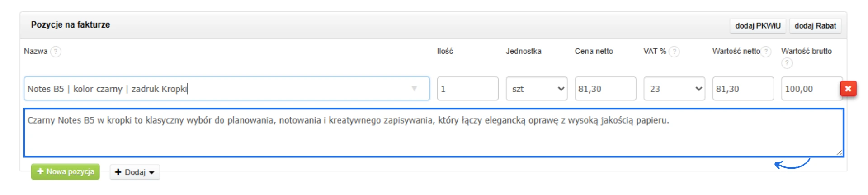Click the Pozycje na fakturze section header
This screenshot has width=868, height=195.
click(x=71, y=25)
